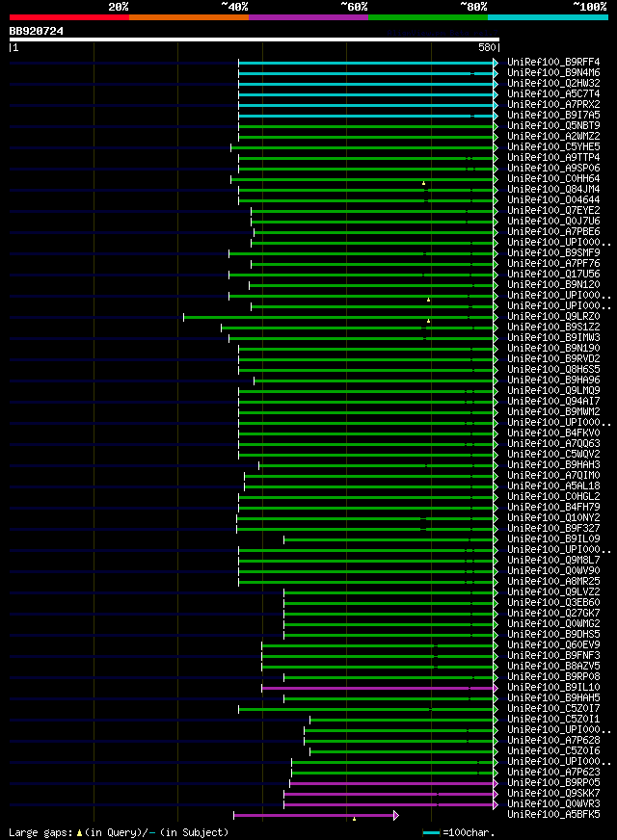
Task: Select hit label UniRef100_Q94AI7
Action: tap(553, 402)
